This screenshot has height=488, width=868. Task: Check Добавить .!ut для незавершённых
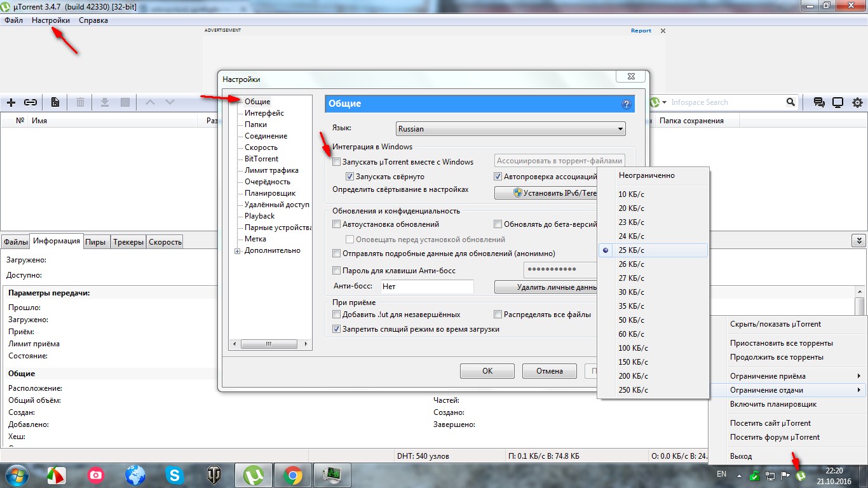point(337,315)
